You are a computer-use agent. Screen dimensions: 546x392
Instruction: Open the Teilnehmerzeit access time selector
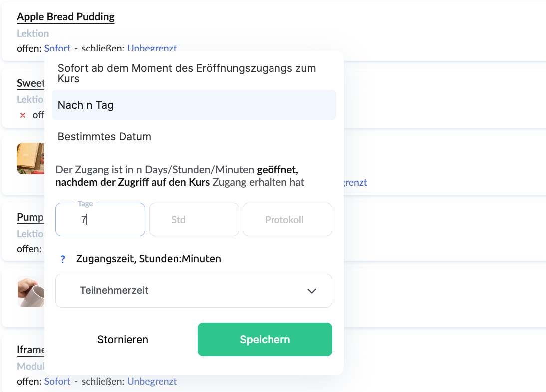(194, 291)
